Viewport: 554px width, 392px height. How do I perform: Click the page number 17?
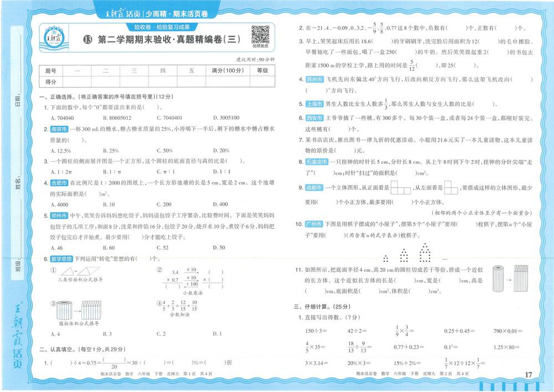pyautogui.click(x=528, y=375)
